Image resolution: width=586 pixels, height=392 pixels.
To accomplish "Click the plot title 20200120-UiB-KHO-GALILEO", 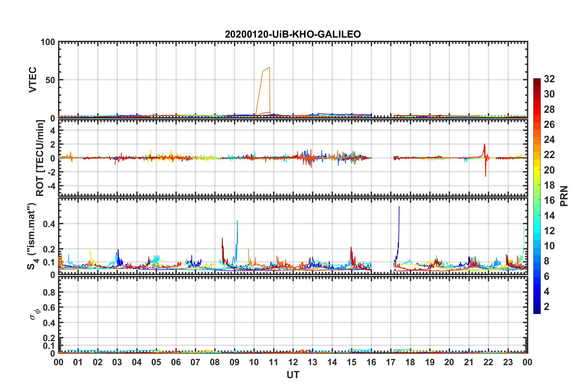I will click(x=293, y=34).
